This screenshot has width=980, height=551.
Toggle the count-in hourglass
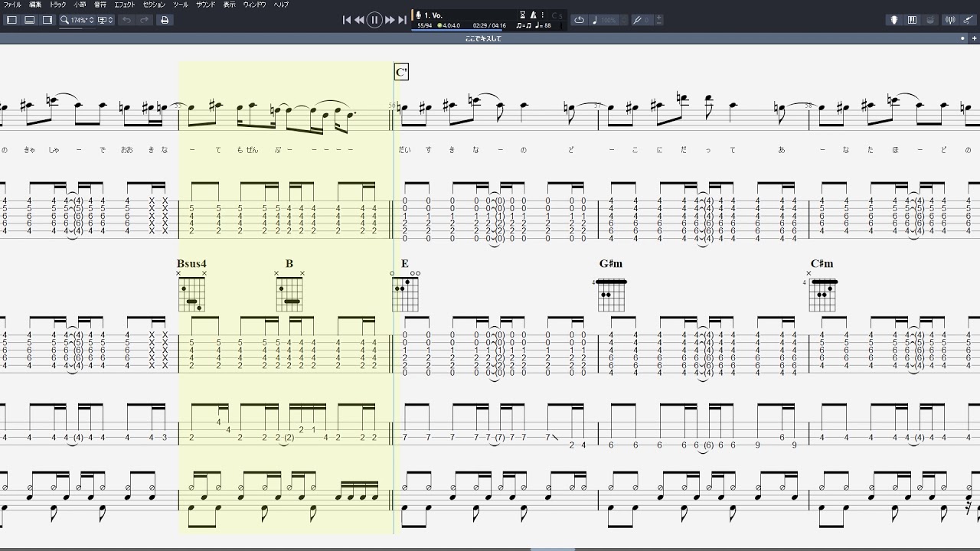[523, 15]
